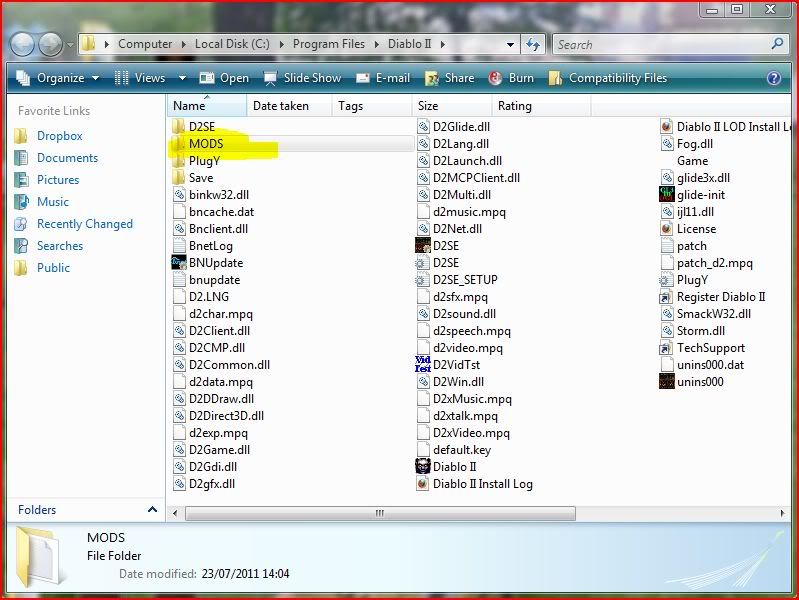
Task: Click the Open toolbar button
Action: 224,78
